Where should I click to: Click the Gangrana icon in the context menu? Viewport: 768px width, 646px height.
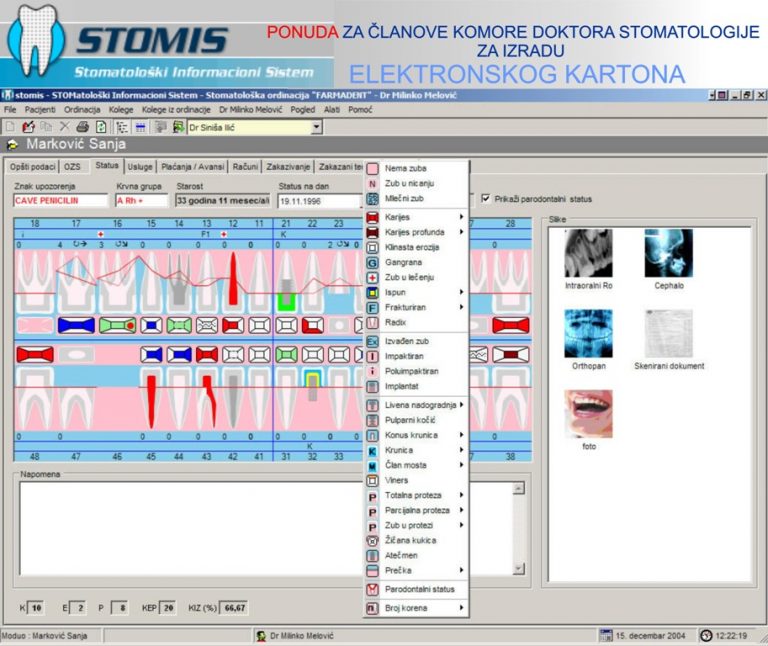pos(372,262)
